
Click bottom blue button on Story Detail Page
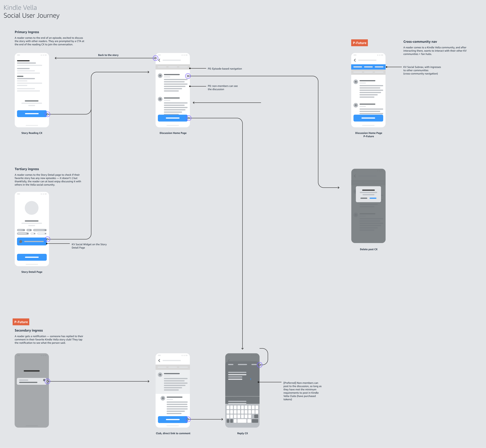[x=32, y=257]
